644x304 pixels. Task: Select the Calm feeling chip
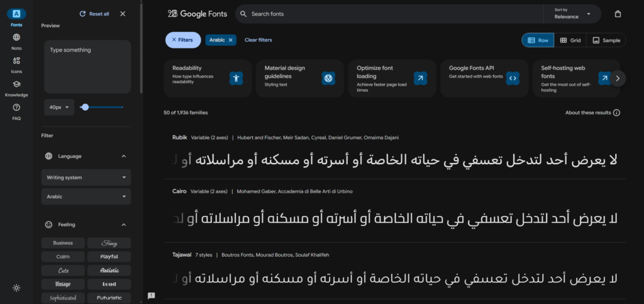tap(63, 257)
